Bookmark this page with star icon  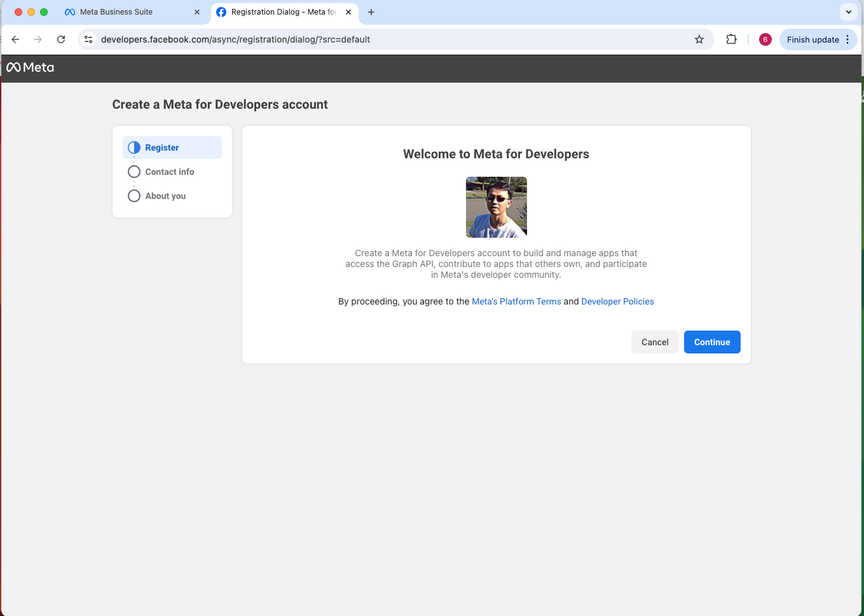pos(699,39)
